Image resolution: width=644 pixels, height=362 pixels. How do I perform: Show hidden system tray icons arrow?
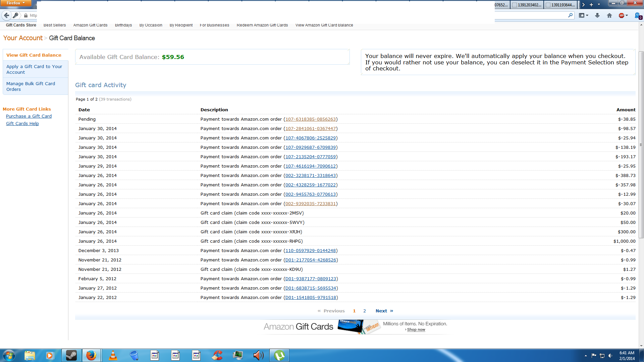coord(586,356)
